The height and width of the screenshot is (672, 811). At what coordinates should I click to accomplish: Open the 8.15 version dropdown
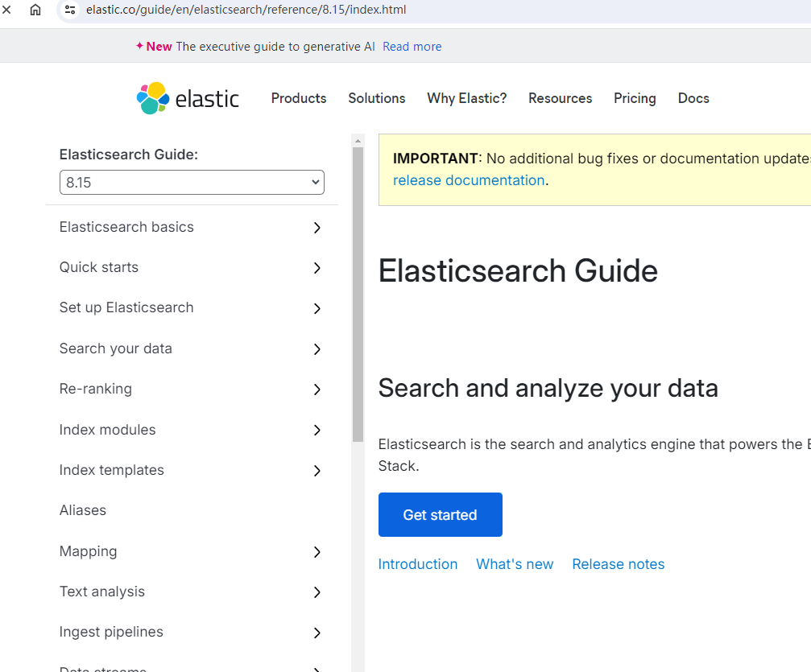pyautogui.click(x=192, y=183)
